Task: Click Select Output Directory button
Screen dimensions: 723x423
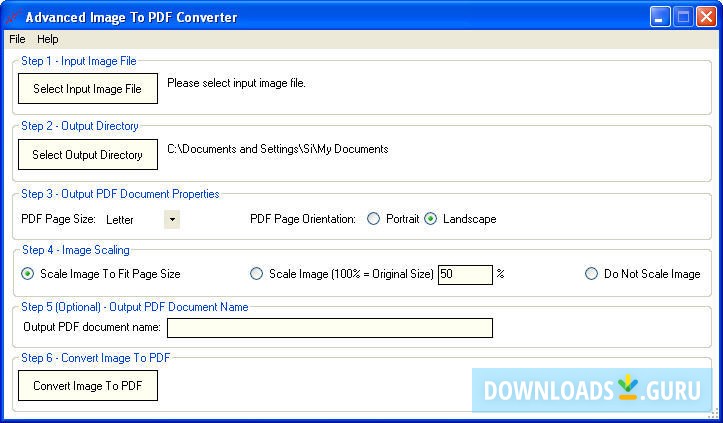Action: (x=88, y=155)
